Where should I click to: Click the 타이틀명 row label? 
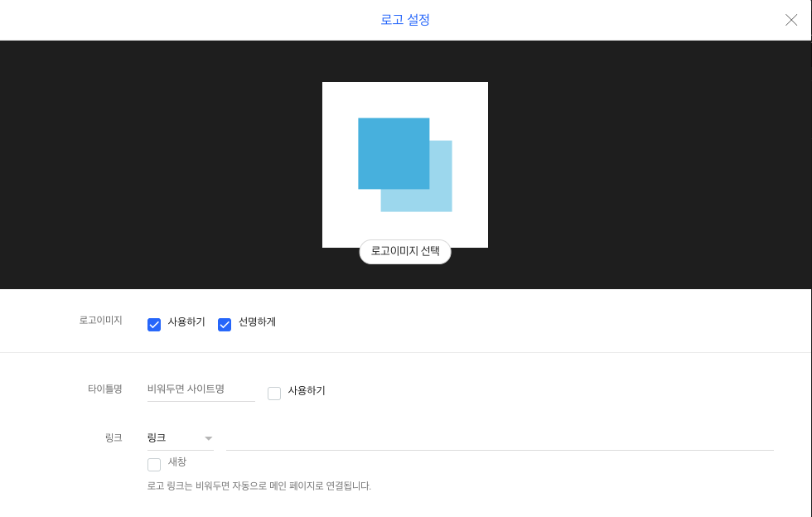105,389
